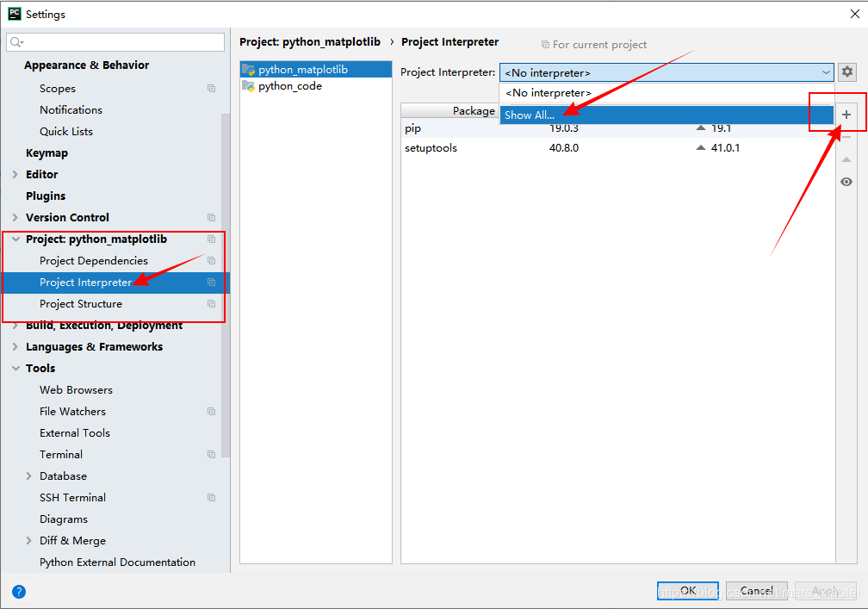Expand Languages & Frameworks section
The width and height of the screenshot is (868, 609).
[15, 347]
